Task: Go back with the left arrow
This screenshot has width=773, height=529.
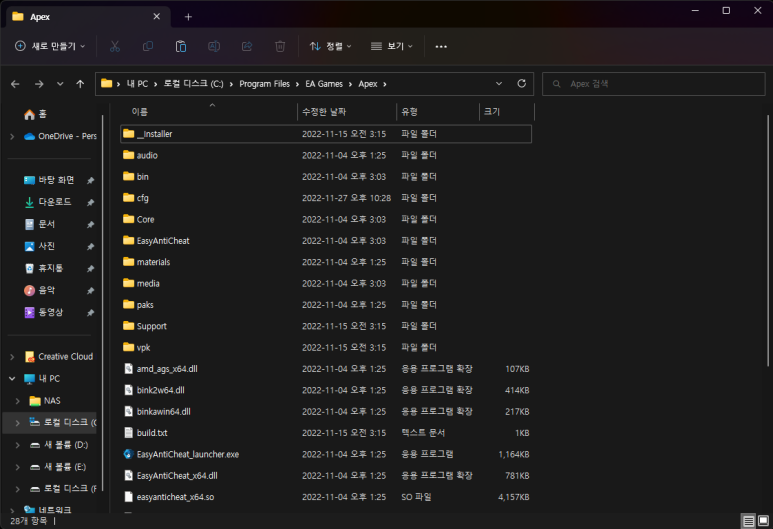Action: tap(15, 84)
